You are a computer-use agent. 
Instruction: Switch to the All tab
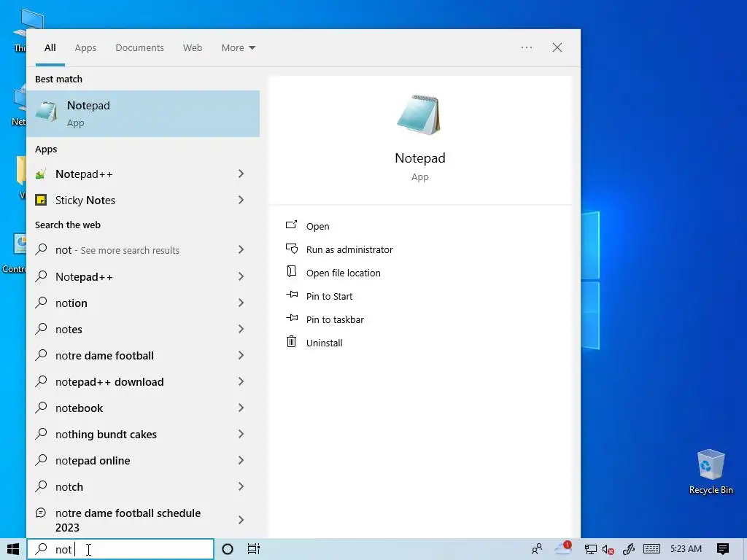[x=50, y=47]
